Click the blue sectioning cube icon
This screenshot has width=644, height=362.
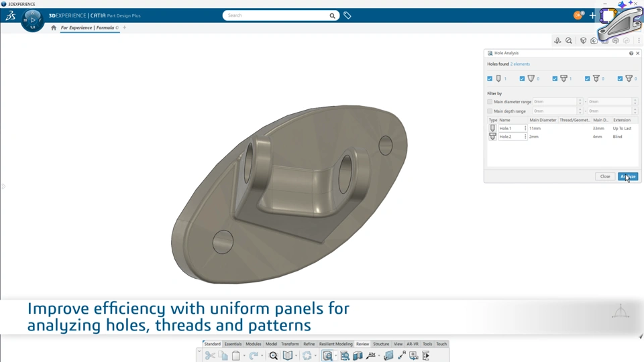pos(358,355)
